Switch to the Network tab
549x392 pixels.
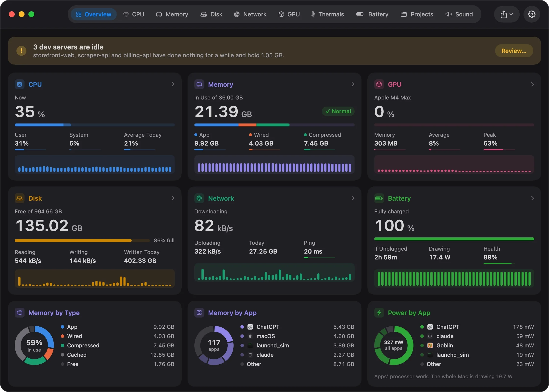(250, 14)
